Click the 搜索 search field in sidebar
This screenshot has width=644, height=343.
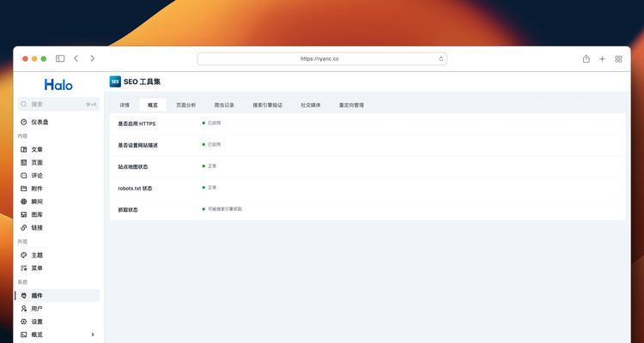[58, 105]
